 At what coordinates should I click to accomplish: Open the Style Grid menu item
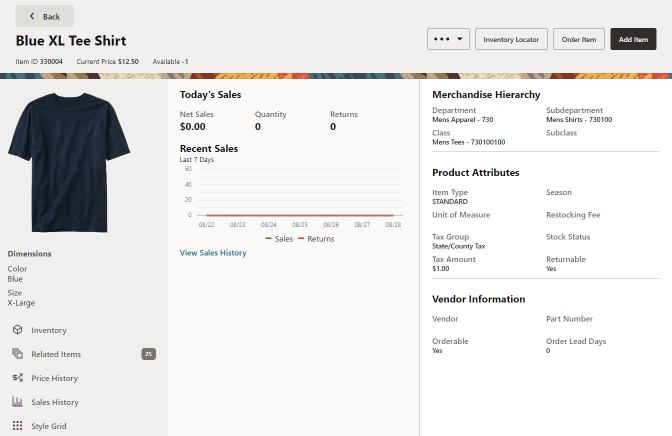pyautogui.click(x=49, y=426)
